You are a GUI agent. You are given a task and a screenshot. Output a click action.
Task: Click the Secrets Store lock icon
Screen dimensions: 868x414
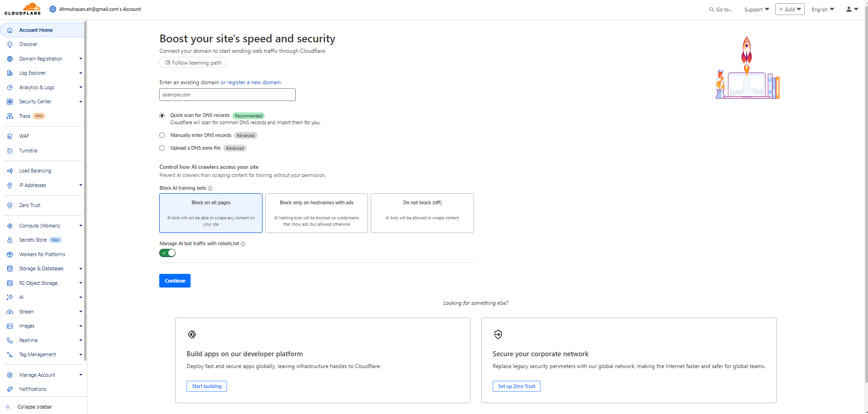coord(10,240)
